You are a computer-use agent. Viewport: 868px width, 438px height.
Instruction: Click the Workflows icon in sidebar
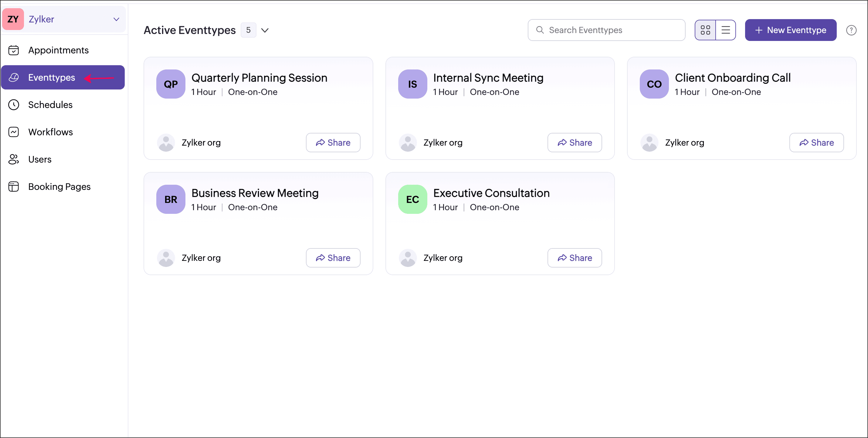coord(13,132)
